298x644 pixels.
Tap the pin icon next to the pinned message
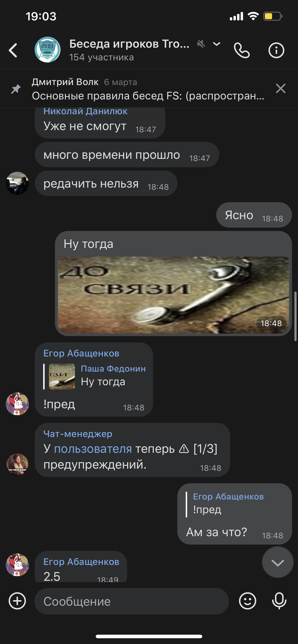pyautogui.click(x=16, y=89)
